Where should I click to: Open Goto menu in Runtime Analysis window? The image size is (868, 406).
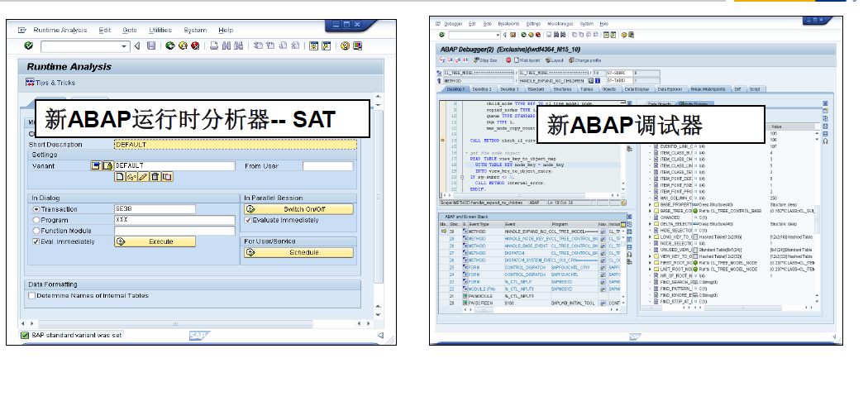(x=130, y=30)
